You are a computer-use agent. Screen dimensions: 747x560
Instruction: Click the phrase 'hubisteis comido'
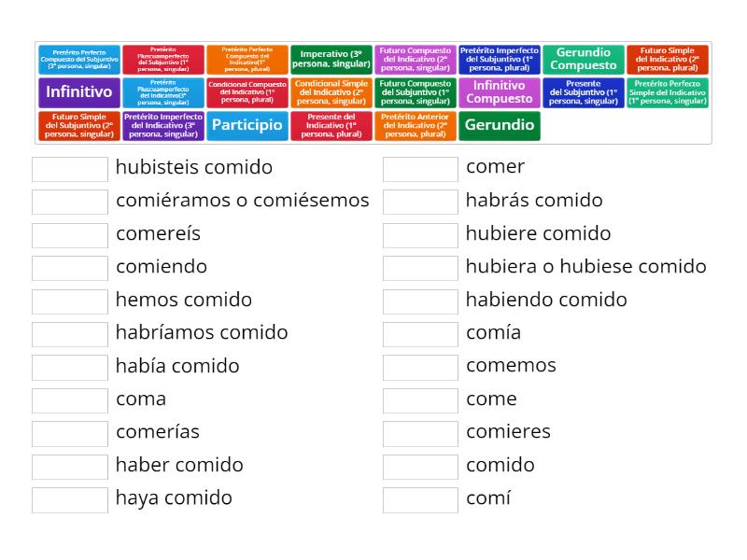click(193, 168)
